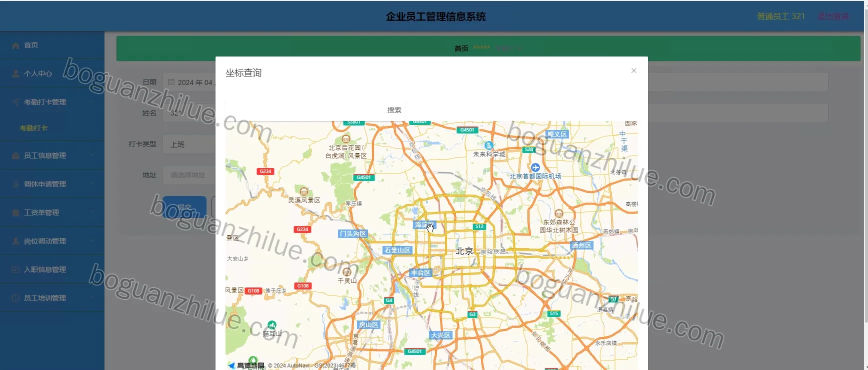Click the S12 road badge
Image resolution: width=868 pixels, height=370 pixels.
coord(479,226)
